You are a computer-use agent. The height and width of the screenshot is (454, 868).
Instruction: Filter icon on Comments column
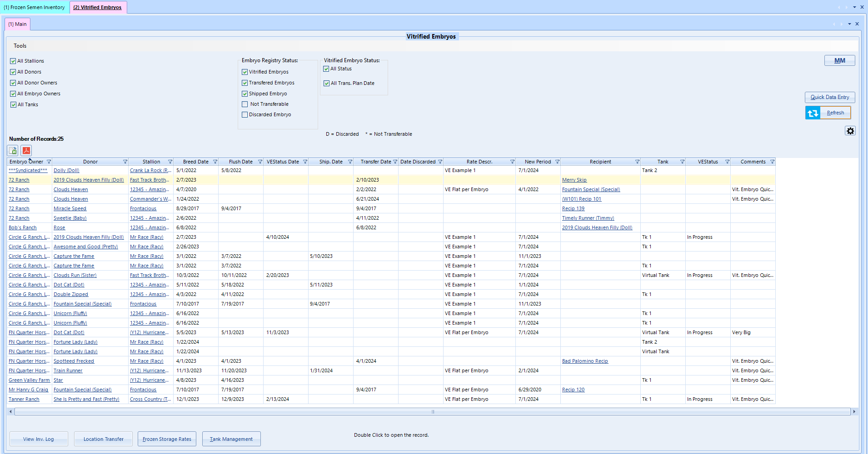click(x=773, y=162)
